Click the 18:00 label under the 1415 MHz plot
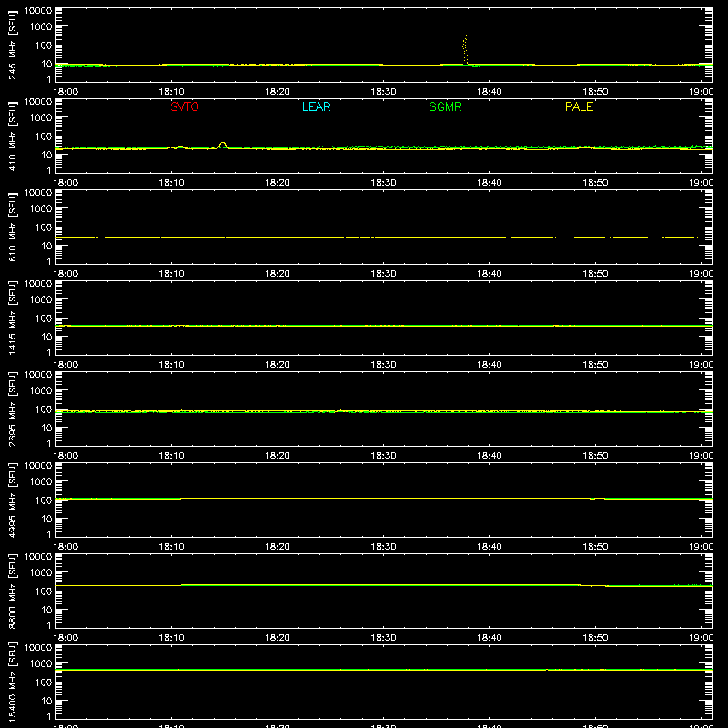728x728 pixels. [66, 365]
